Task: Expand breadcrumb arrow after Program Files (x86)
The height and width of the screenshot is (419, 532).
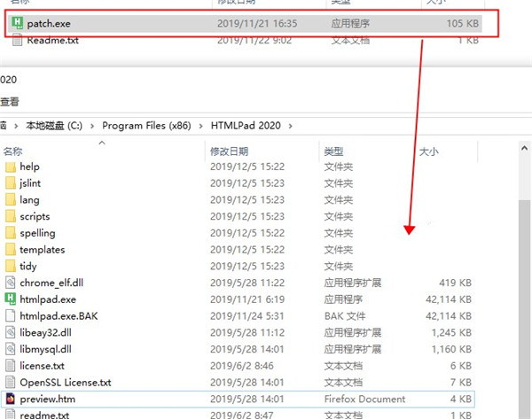Action: (201, 126)
